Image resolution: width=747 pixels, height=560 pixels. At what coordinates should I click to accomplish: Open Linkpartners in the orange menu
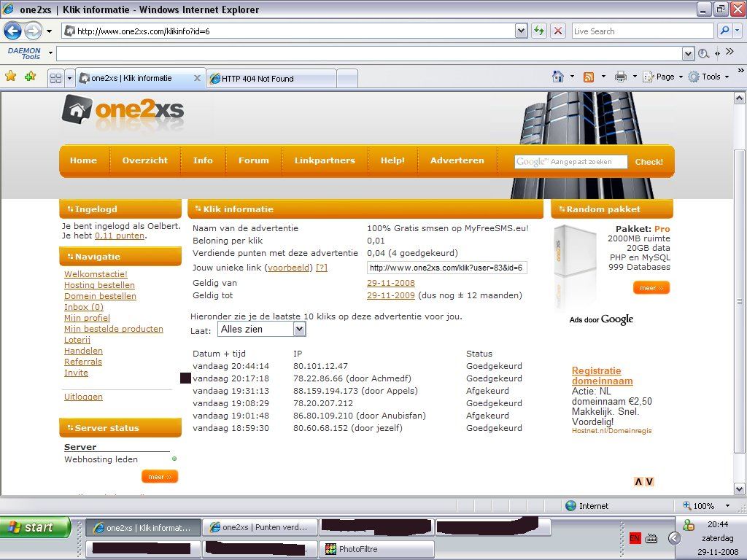[325, 160]
